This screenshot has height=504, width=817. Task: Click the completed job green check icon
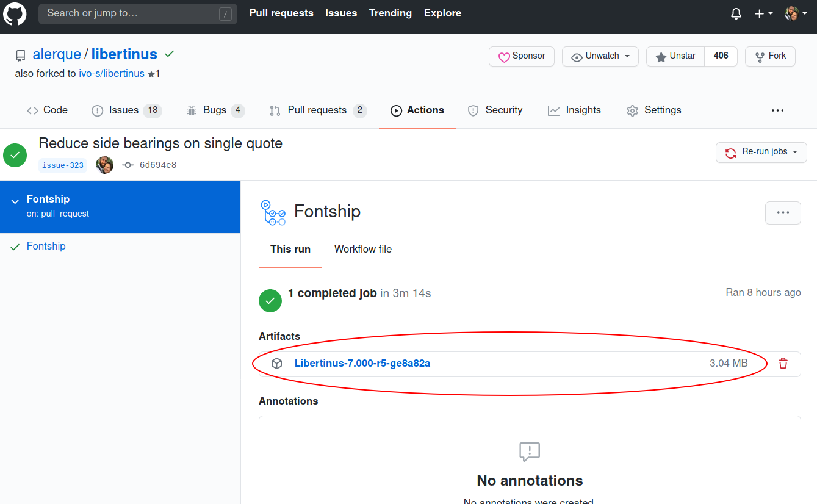[270, 300]
